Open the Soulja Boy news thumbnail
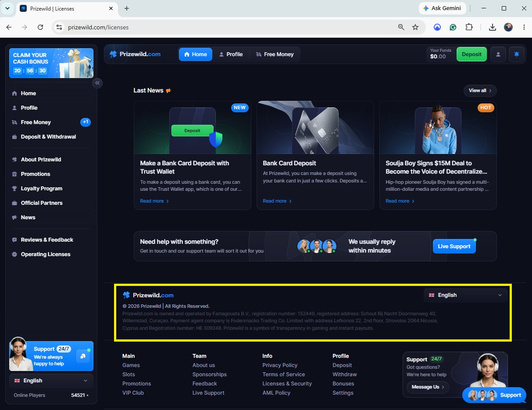The height and width of the screenshot is (410, 532). point(438,128)
